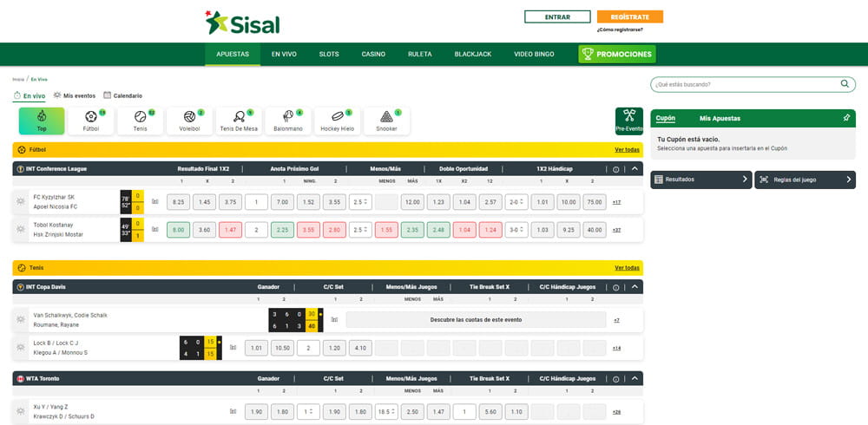
Task: Open stats icon for FC Kyzylzhar SK match
Action: (155, 202)
